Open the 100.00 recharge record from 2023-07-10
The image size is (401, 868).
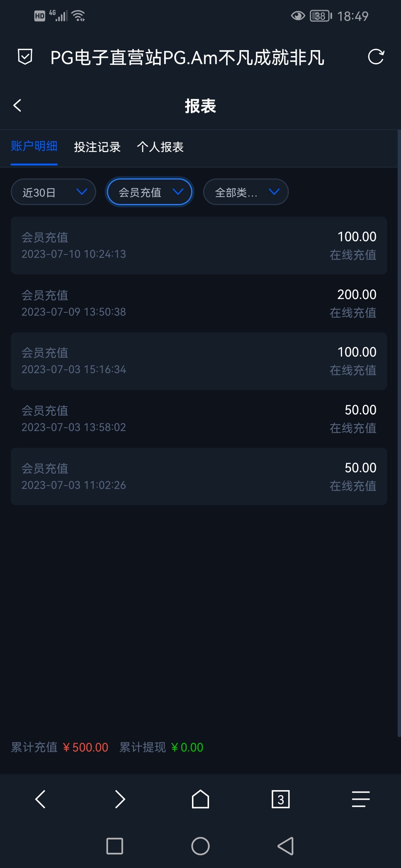click(x=199, y=246)
